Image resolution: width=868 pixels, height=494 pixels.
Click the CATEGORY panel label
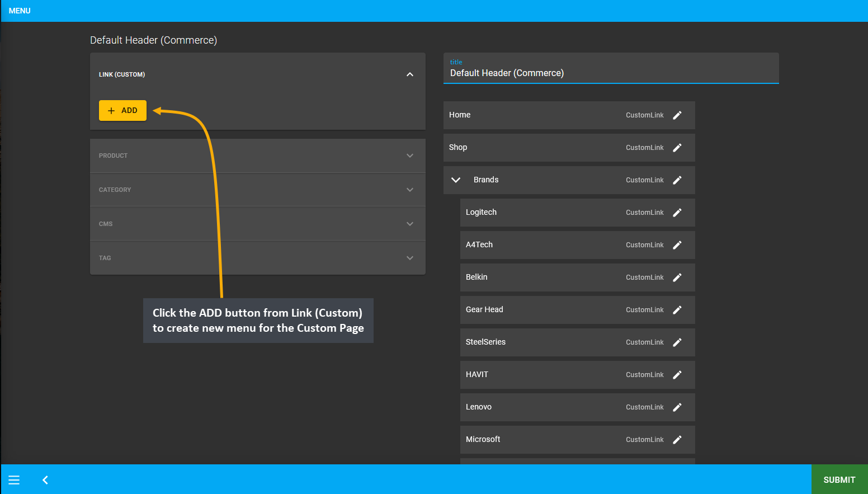tap(115, 190)
